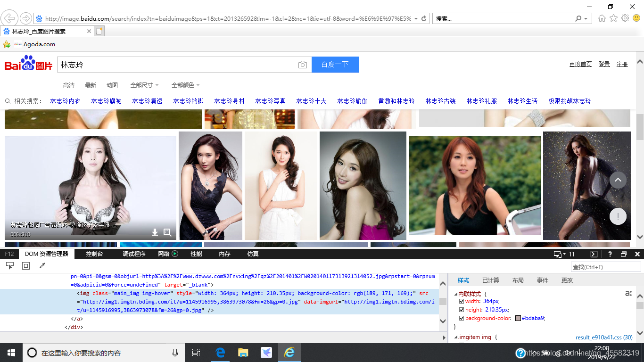Expand the 全部尺寸 dropdown
The height and width of the screenshot is (362, 644).
click(x=144, y=85)
